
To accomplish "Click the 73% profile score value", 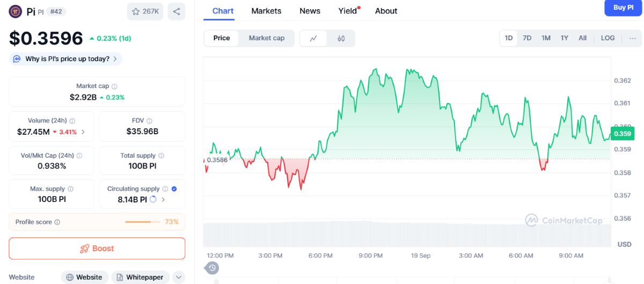I will 172,222.
